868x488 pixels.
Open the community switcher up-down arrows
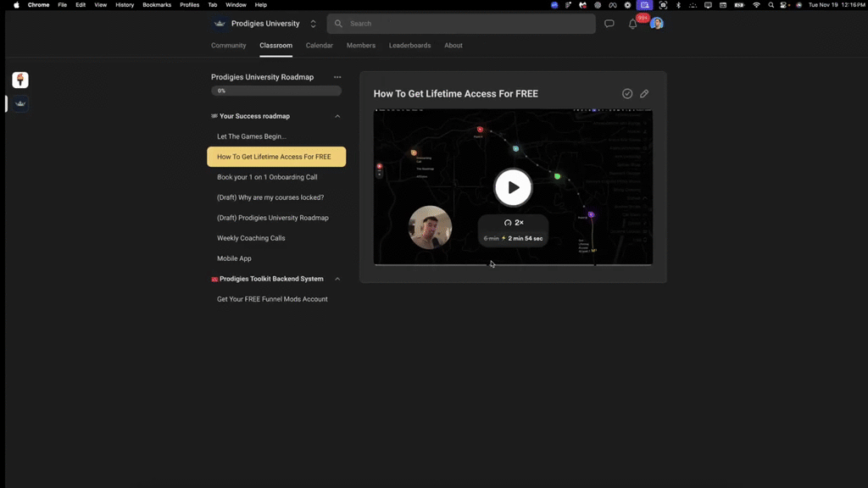click(x=313, y=24)
